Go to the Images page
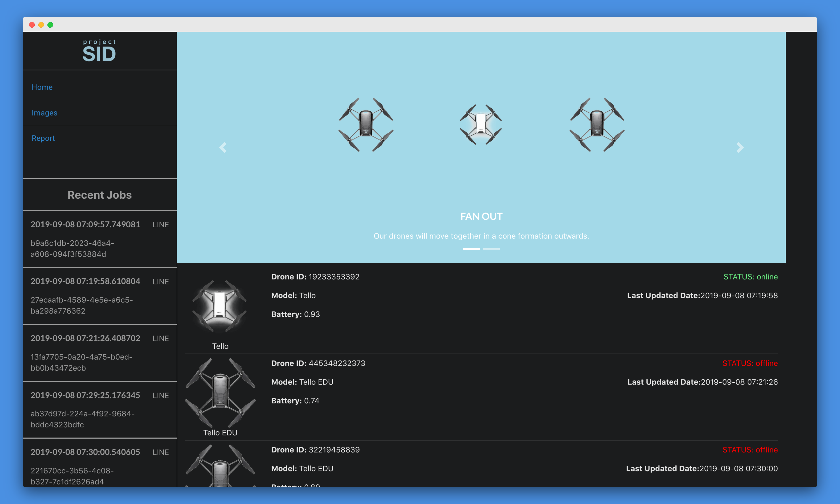This screenshot has width=840, height=504. coord(45,113)
